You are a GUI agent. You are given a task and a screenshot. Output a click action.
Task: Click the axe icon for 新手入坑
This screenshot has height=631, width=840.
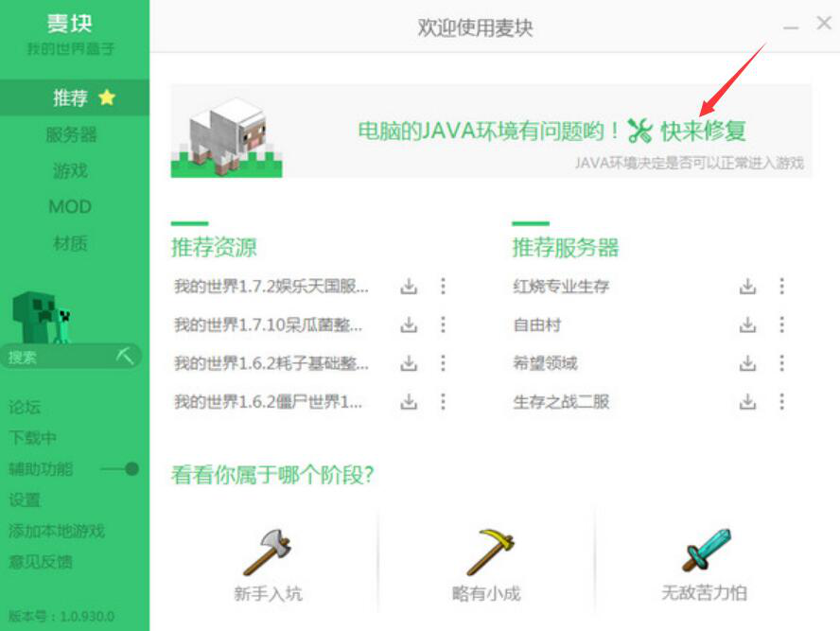268,552
